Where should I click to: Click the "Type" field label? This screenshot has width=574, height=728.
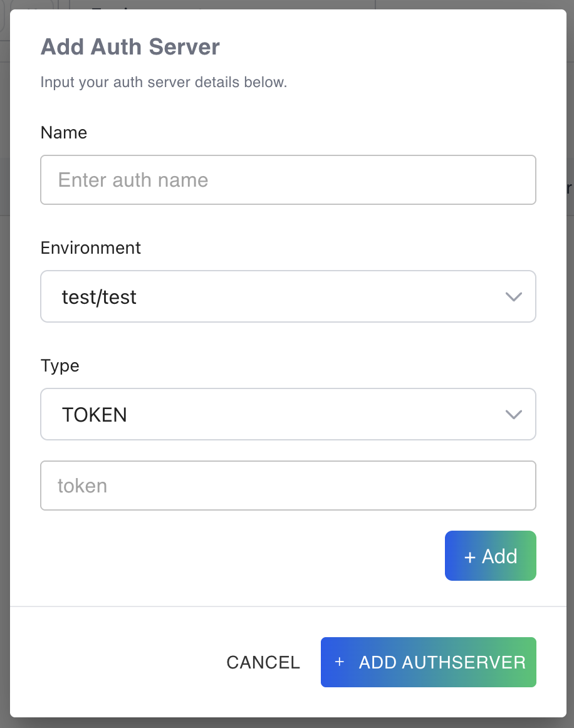click(x=60, y=366)
